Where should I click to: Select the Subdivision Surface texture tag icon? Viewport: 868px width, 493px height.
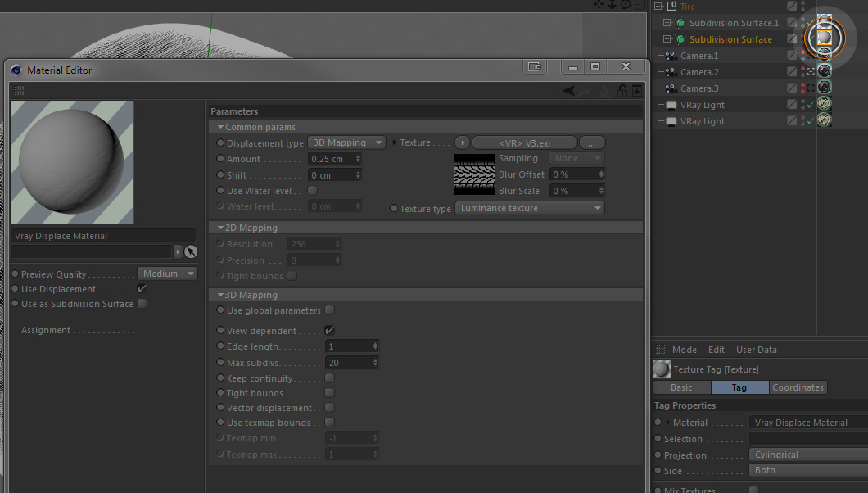[825, 38]
